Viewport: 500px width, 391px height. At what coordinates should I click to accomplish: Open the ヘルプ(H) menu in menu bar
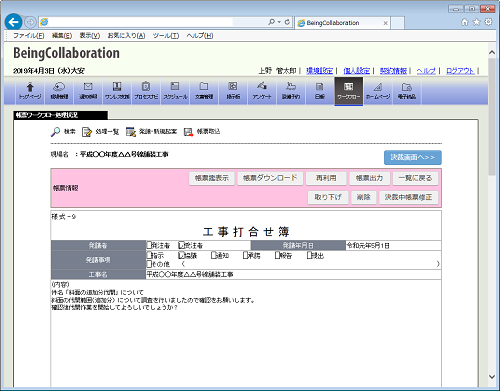pos(200,36)
